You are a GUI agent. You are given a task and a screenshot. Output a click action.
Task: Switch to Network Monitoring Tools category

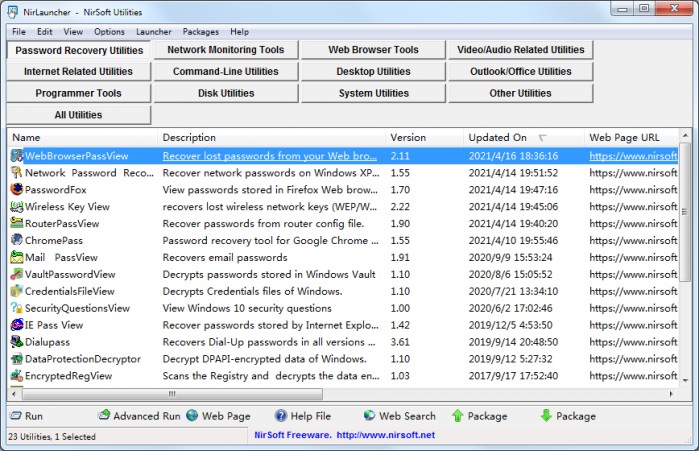click(x=226, y=49)
